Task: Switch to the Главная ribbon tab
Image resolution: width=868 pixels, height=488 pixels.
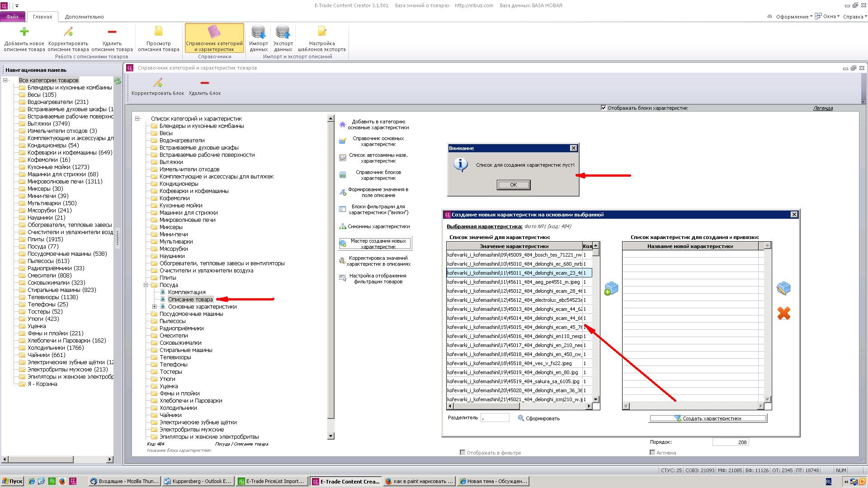Action: 42,17
